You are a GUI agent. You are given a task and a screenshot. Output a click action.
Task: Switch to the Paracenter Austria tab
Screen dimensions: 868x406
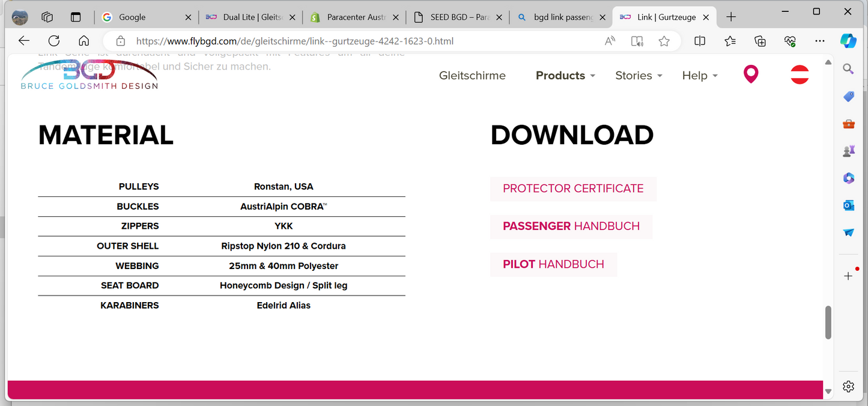(356, 17)
